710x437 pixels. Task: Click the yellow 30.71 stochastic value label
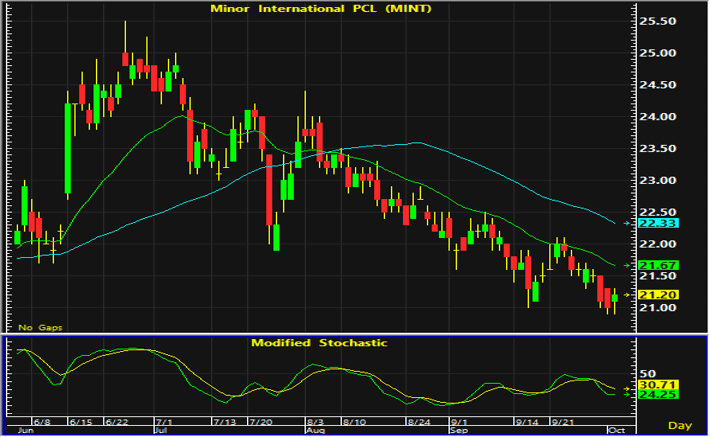(658, 385)
